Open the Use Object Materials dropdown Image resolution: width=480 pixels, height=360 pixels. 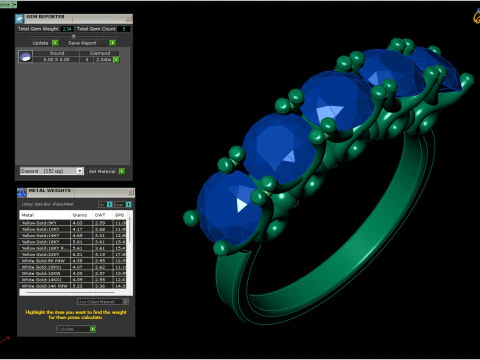103,302
